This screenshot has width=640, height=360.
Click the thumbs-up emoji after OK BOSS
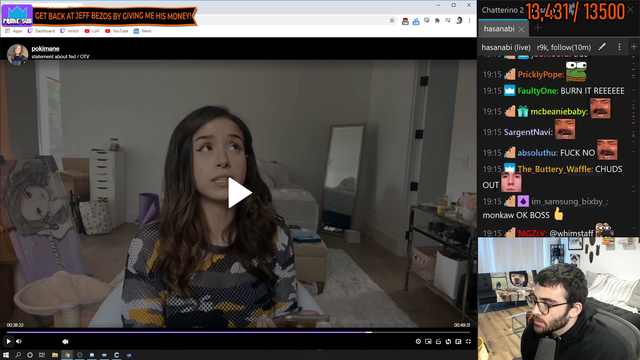point(558,214)
